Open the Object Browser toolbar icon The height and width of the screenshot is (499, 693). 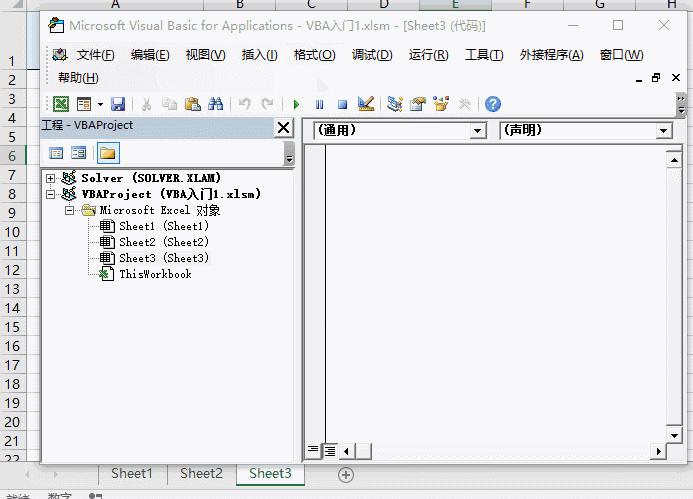(x=441, y=104)
